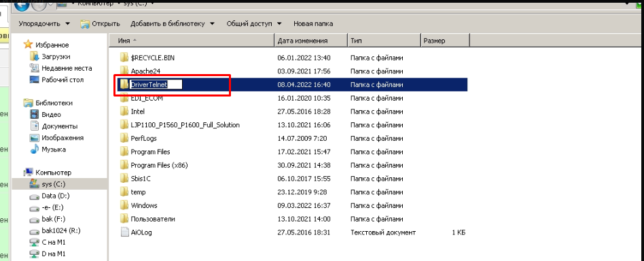Click the Рабочий стол icon
The height and width of the screenshot is (261, 644).
pyautogui.click(x=35, y=80)
